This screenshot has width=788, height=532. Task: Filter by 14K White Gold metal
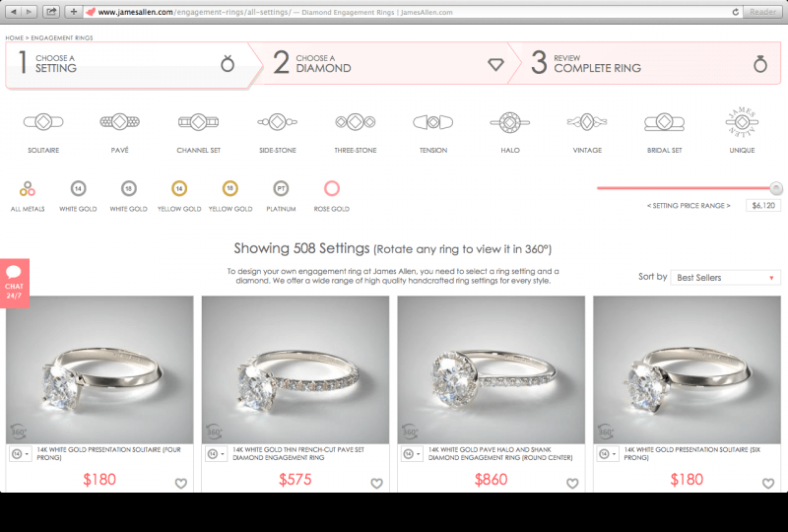(x=78, y=188)
